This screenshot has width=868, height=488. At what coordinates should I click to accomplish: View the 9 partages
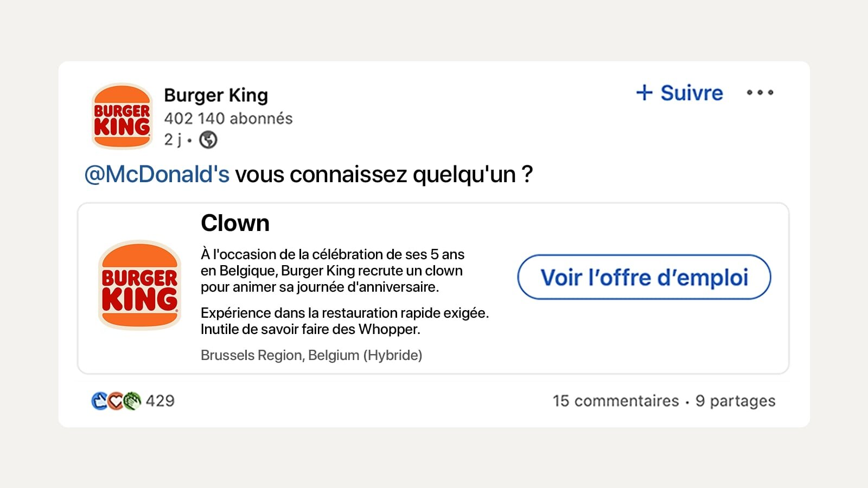(x=736, y=401)
